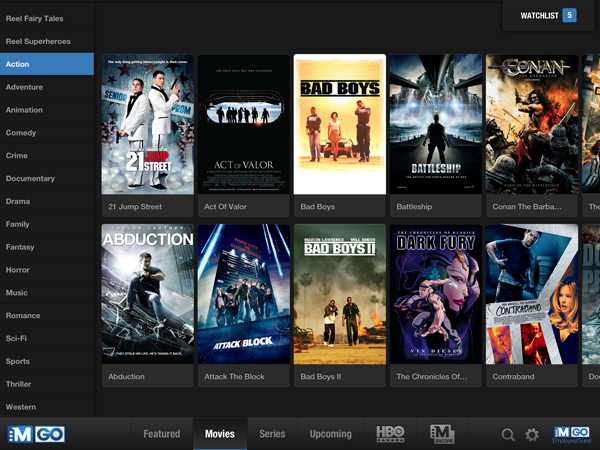Screen dimensions: 600x450
Task: Click the search magnifier icon
Action: click(508, 435)
